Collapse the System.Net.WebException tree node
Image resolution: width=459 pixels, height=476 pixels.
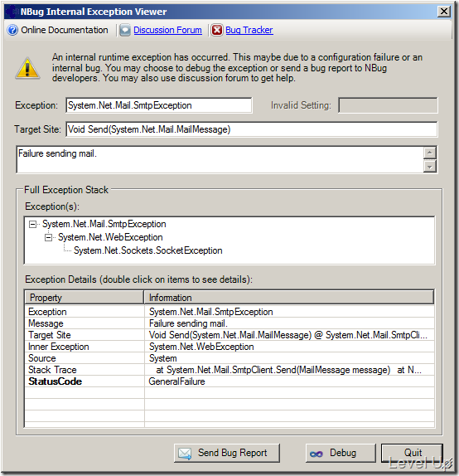pyautogui.click(x=48, y=238)
